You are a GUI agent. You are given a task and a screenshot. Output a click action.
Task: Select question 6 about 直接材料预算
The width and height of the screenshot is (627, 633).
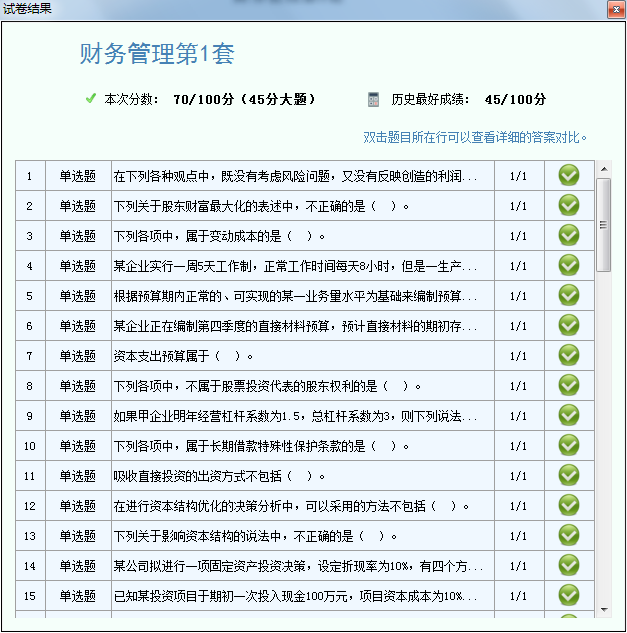(x=303, y=326)
